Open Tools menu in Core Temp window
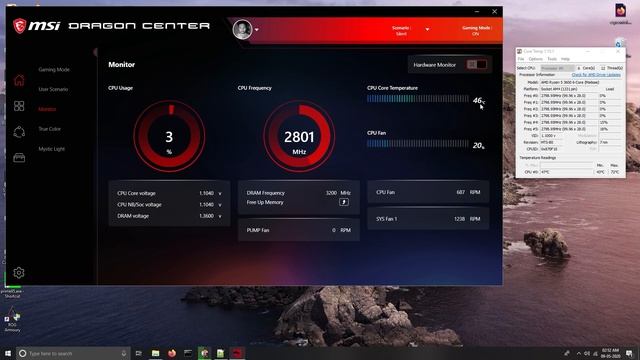 click(552, 59)
